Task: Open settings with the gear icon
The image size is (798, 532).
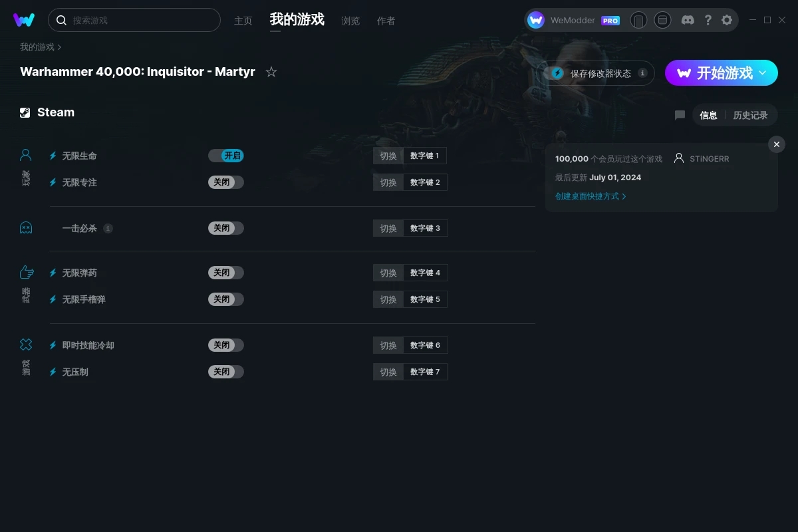Action: coord(727,20)
